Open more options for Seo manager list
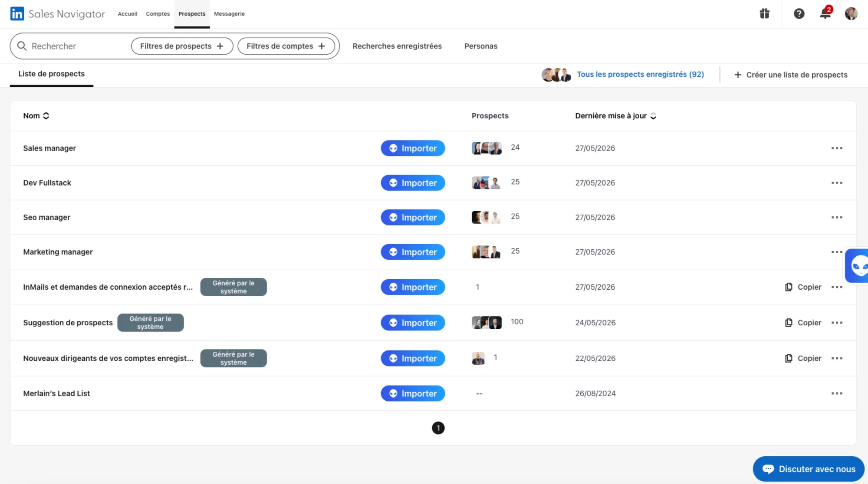 [837, 217]
